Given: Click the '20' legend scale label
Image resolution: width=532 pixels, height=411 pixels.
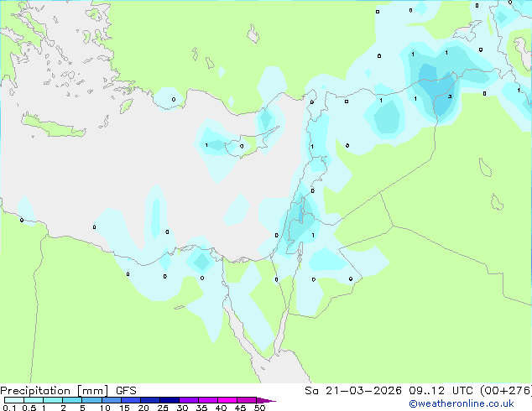Looking at the screenshot, I should click(x=143, y=408).
